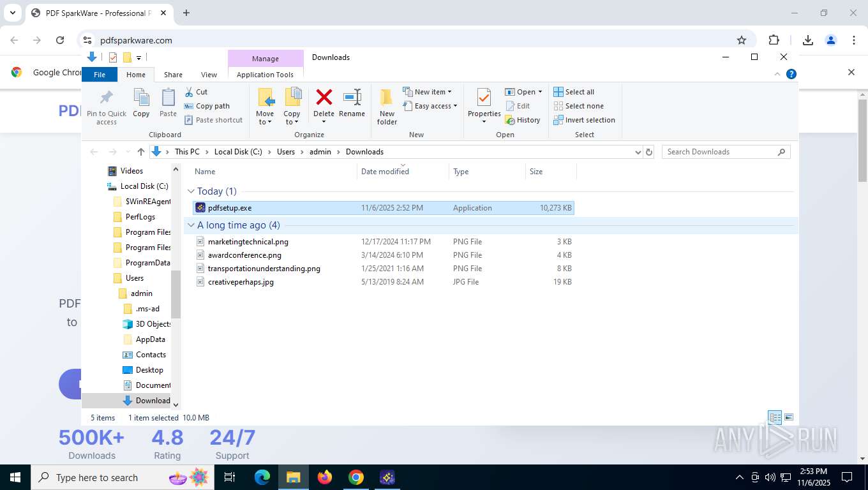Refresh the Downloads folder view

(x=649, y=152)
